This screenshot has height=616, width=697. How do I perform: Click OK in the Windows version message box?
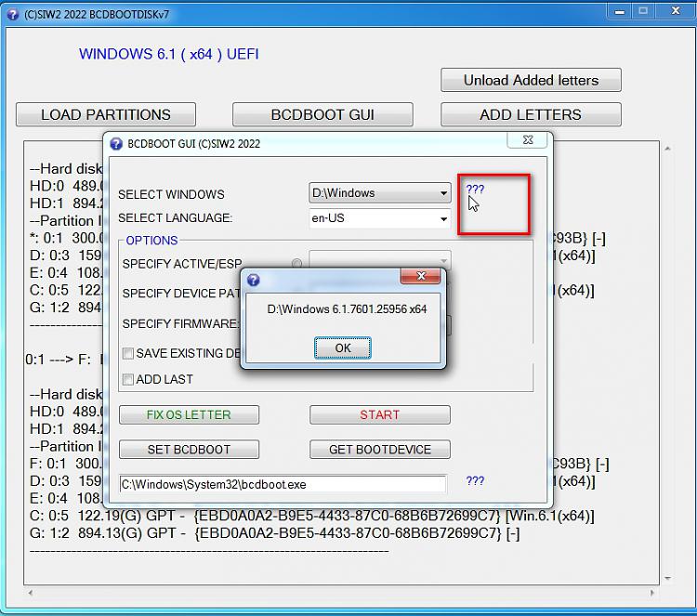[x=342, y=347]
